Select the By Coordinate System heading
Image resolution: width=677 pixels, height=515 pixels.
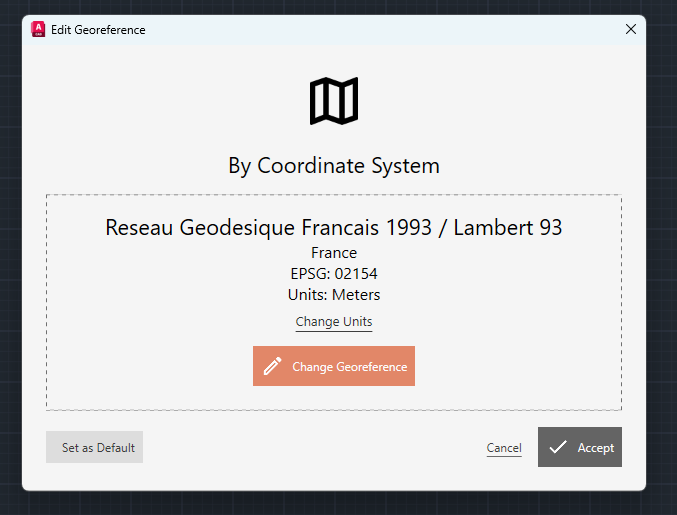334,166
